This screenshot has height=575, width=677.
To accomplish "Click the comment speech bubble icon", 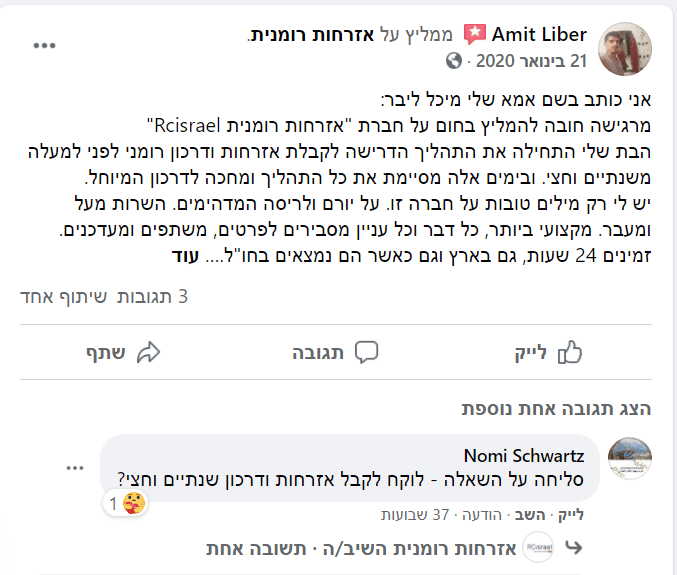I will pos(367,352).
